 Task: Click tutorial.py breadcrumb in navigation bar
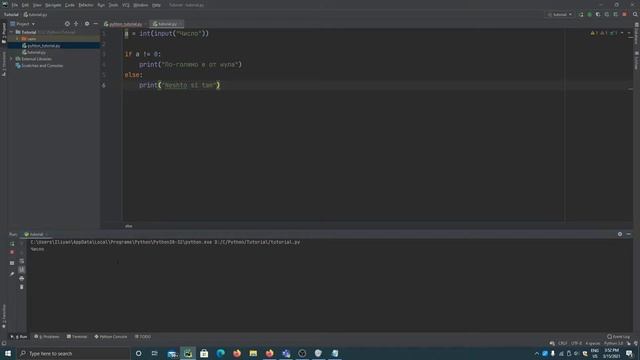click(x=36, y=15)
